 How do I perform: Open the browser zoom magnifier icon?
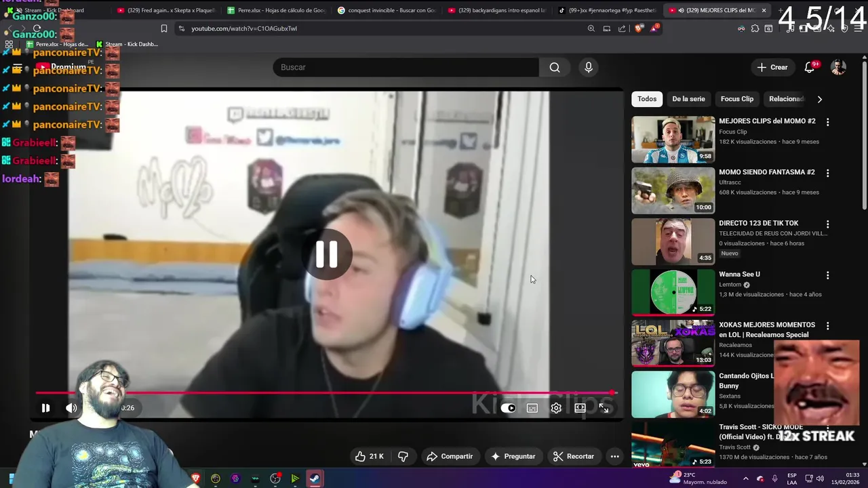(x=591, y=28)
